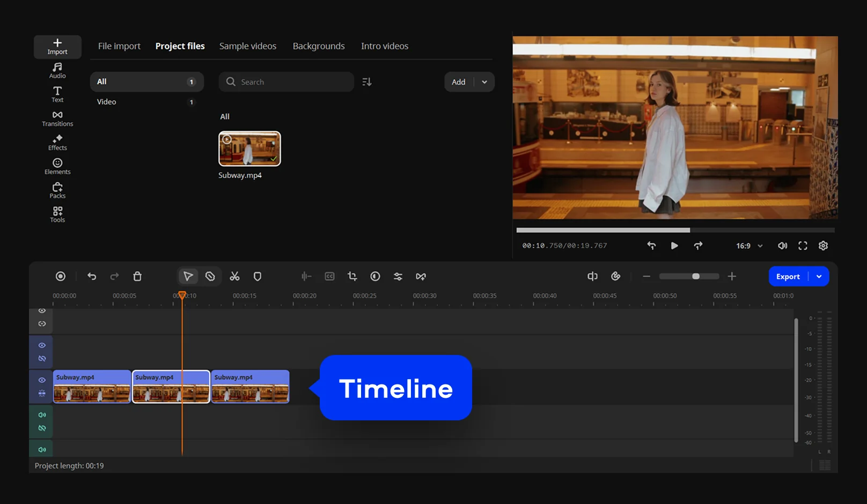The width and height of the screenshot is (867, 504).
Task: Switch to the Backgrounds tab
Action: pos(319,46)
